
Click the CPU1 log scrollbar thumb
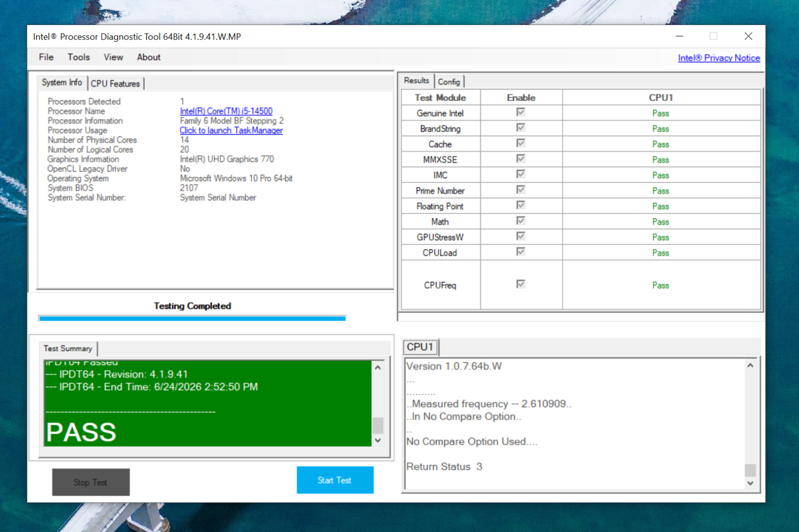[x=750, y=470]
